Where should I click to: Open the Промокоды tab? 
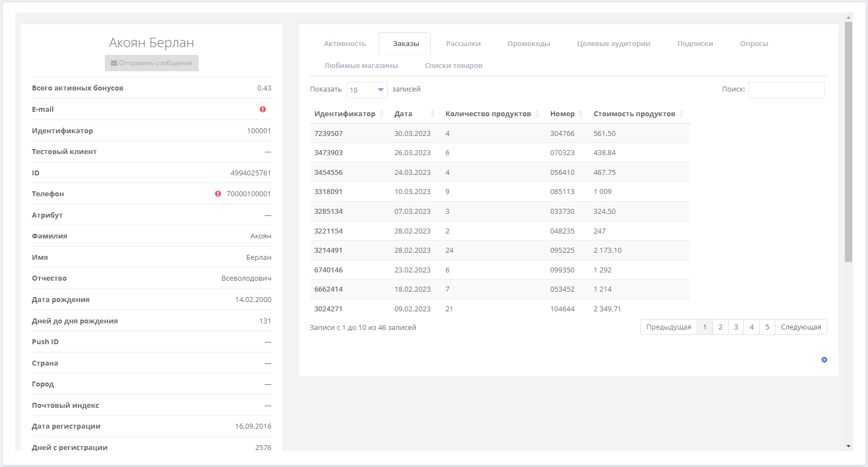point(528,44)
